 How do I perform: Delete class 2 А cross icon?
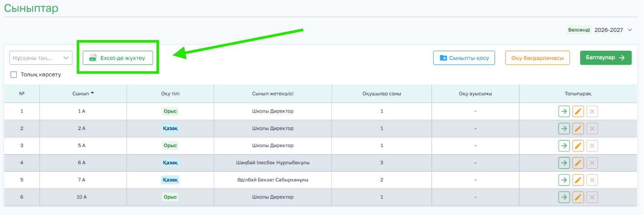[592, 128]
